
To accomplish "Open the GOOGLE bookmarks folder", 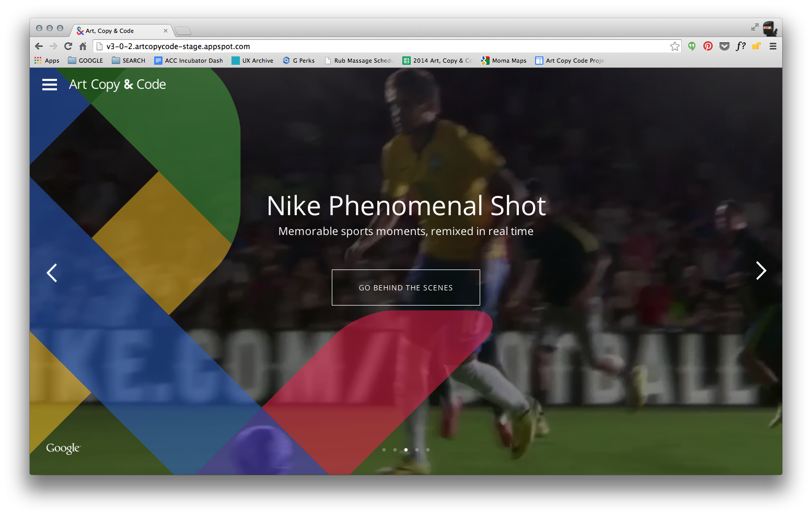I will (x=86, y=61).
